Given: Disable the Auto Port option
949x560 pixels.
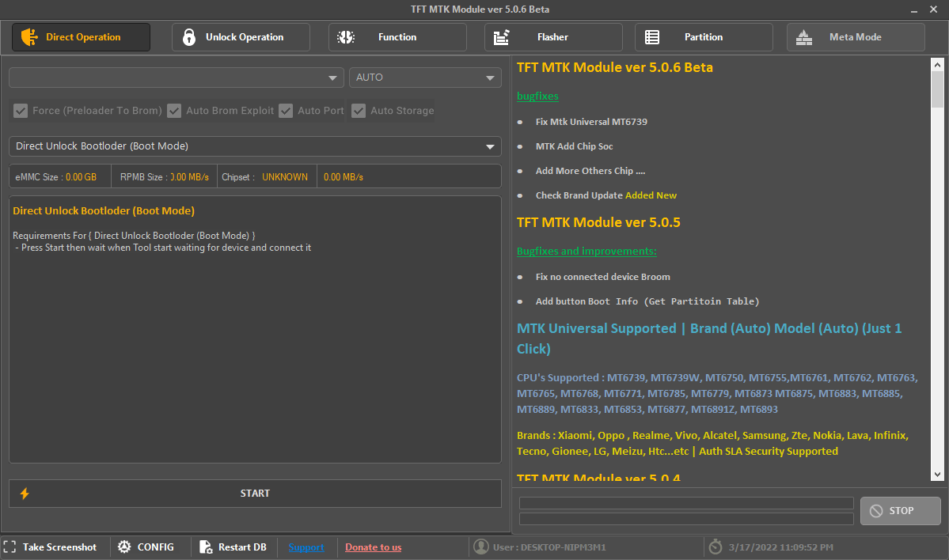Looking at the screenshot, I should click(286, 111).
